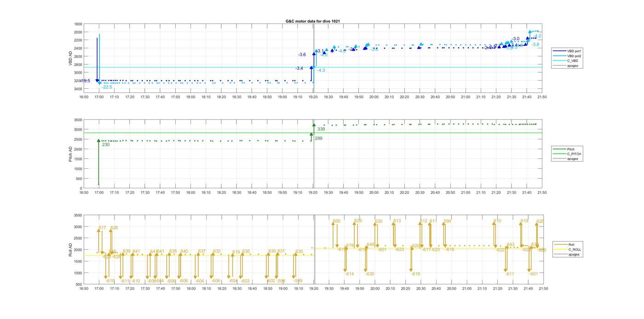Click the "643" roll data label
Image resolution: width=644 pixels, height=319 pixels.
pyautogui.click(x=511, y=244)
